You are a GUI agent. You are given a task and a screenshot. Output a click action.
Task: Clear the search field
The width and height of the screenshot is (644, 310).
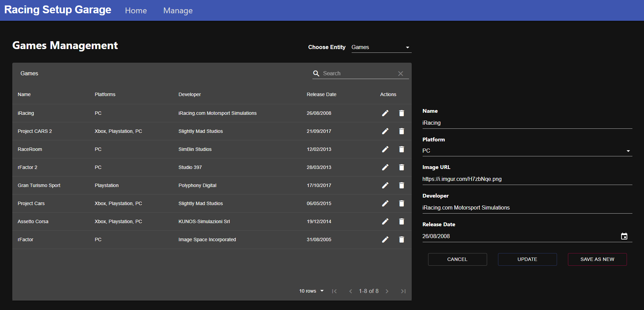point(401,74)
